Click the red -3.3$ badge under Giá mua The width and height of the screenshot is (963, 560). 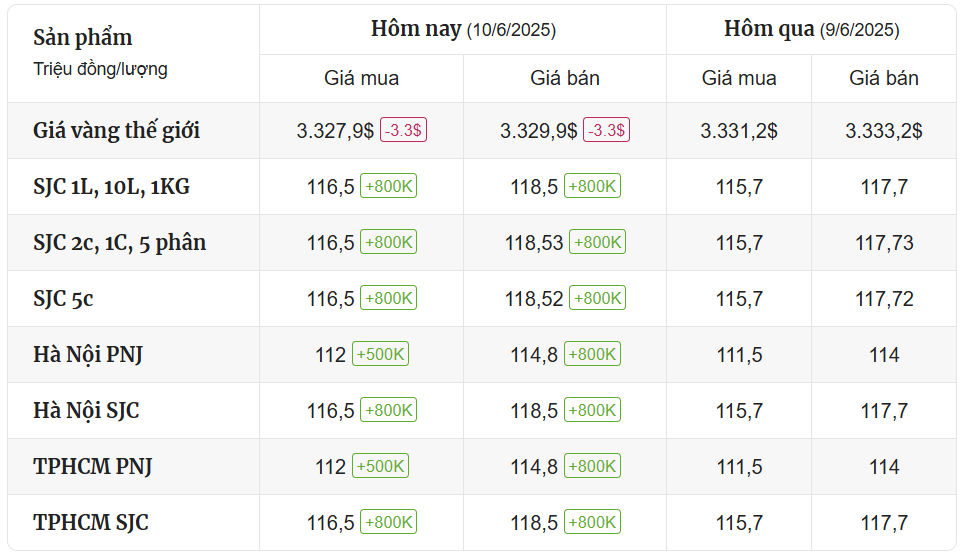click(403, 131)
